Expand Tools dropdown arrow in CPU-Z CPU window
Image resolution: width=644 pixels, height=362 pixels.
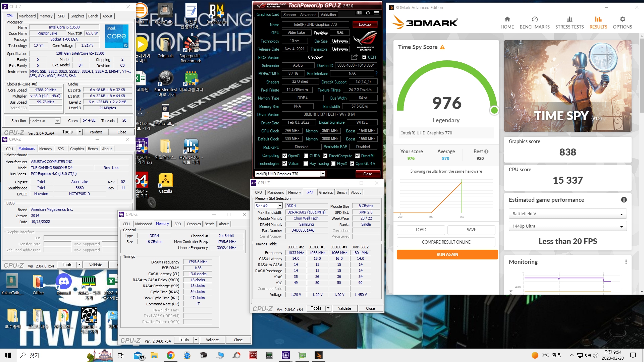pos(80,132)
